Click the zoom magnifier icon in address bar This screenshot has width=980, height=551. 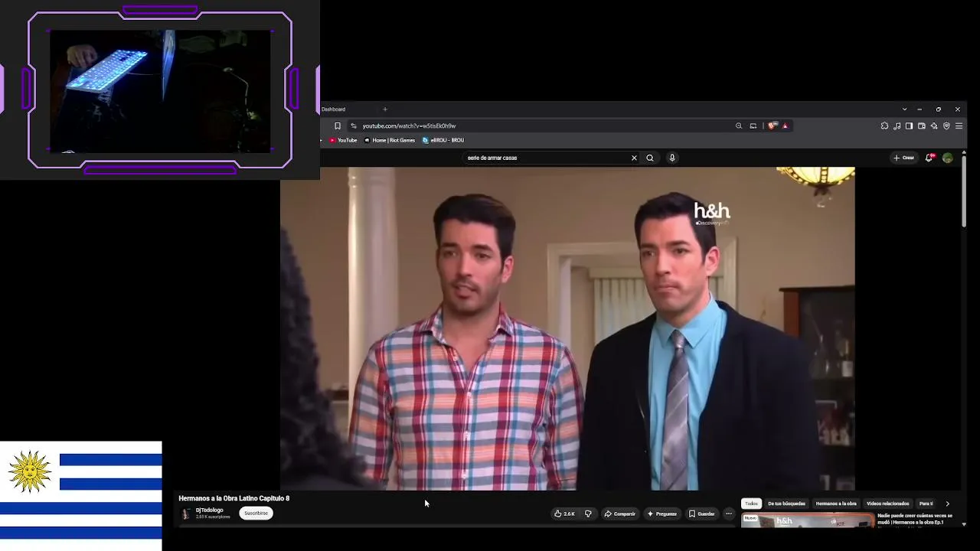(x=739, y=126)
